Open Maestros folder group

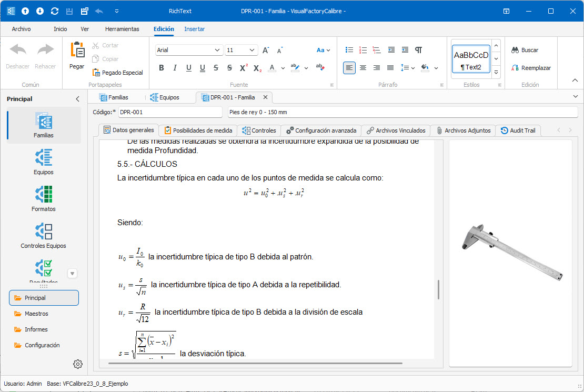tap(44, 314)
